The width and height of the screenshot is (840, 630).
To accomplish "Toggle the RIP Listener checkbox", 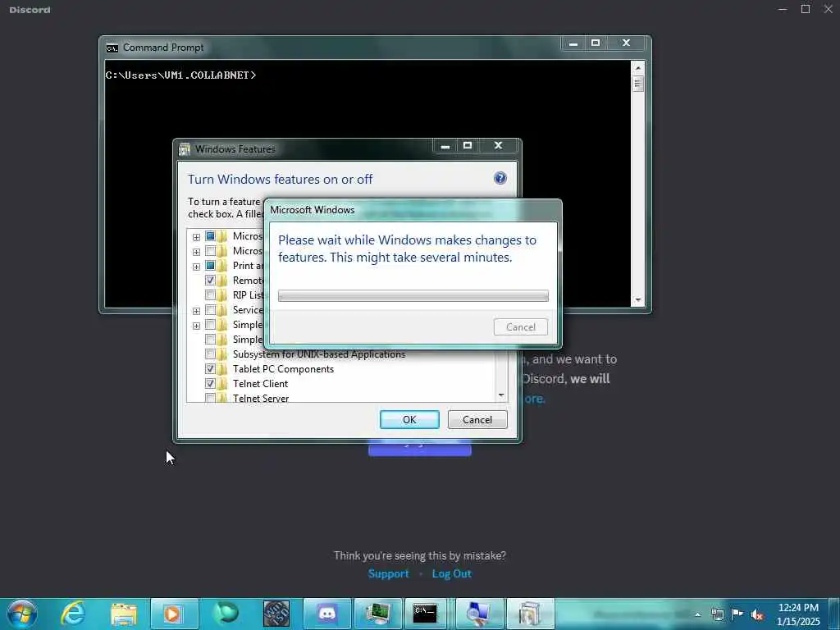I will 210,294.
